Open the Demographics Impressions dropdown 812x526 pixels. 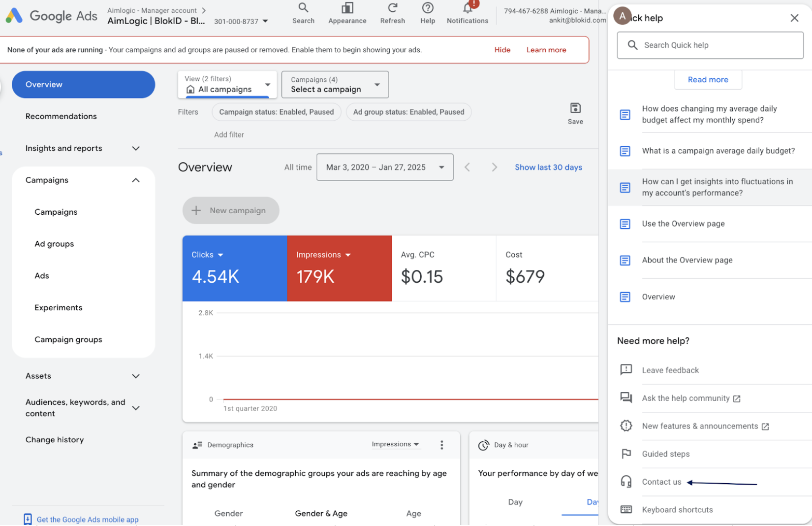click(396, 444)
